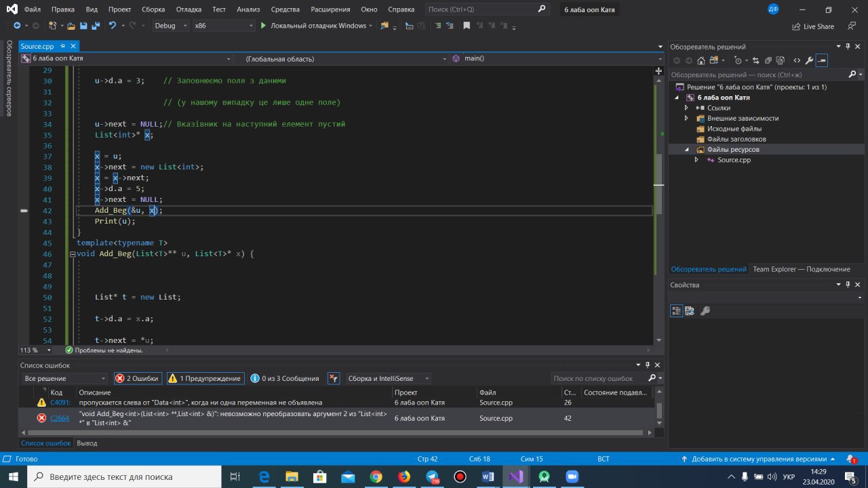Click View Code icon in Solution Explorer
This screenshot has height=488, width=868.
pyautogui.click(x=797, y=60)
